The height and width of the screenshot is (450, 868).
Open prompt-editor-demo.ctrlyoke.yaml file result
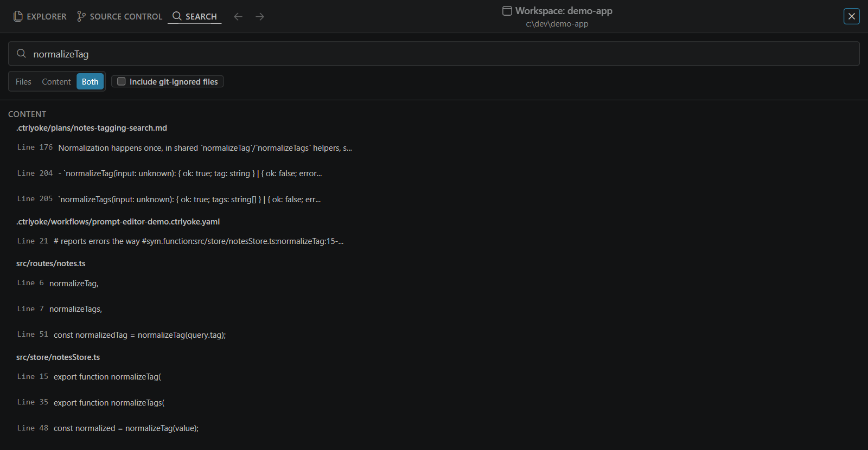(x=118, y=222)
